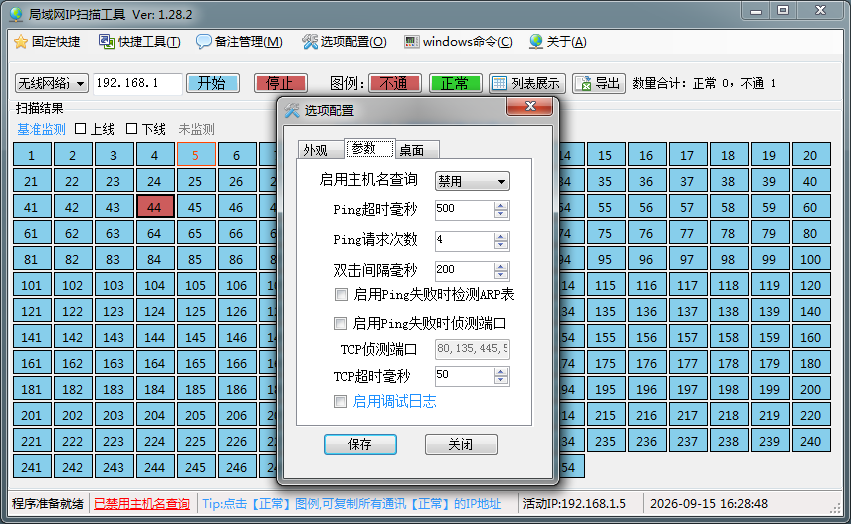The image size is (851, 524).
Task: Click the 选项配置 dialog title wrench icon
Action: [292, 110]
